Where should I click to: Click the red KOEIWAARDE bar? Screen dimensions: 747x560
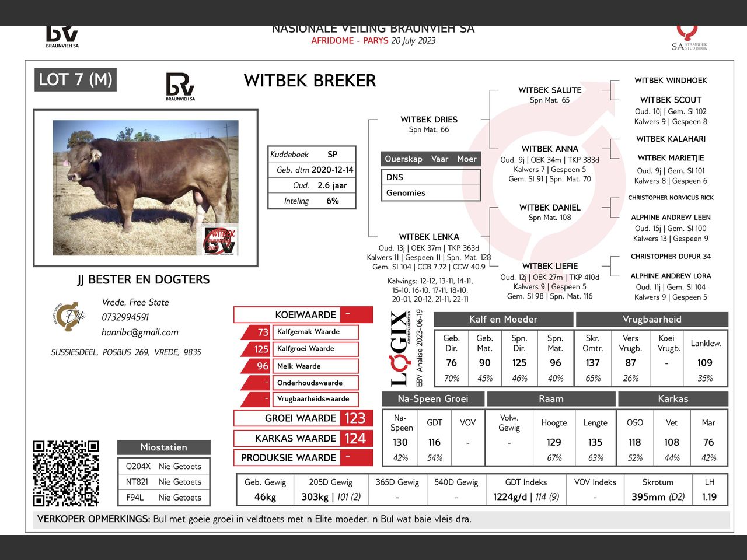click(303, 314)
